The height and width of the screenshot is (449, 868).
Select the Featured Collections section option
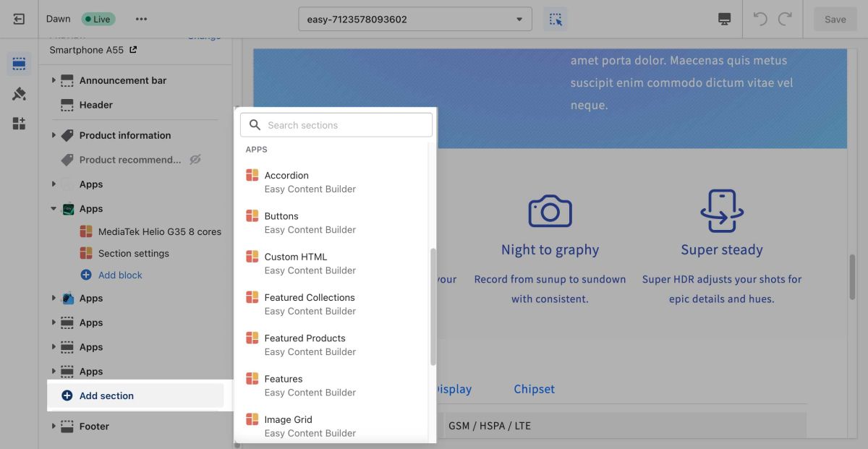point(334,304)
